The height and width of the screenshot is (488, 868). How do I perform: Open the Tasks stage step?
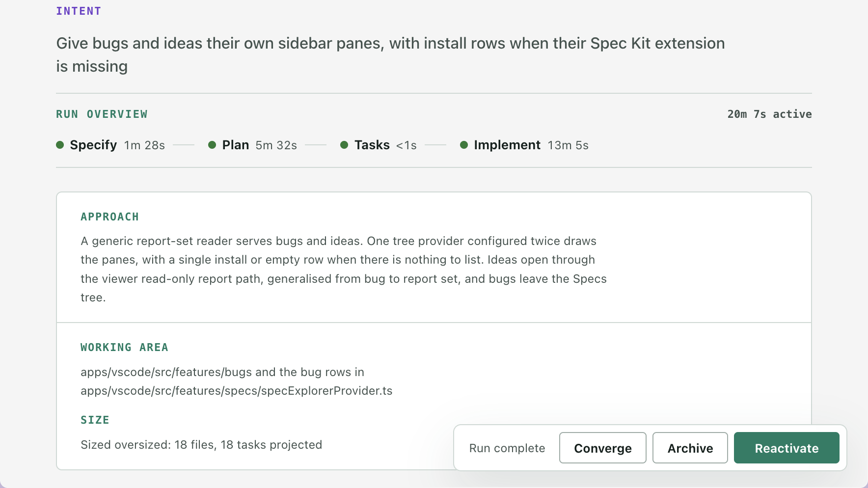coord(379,145)
